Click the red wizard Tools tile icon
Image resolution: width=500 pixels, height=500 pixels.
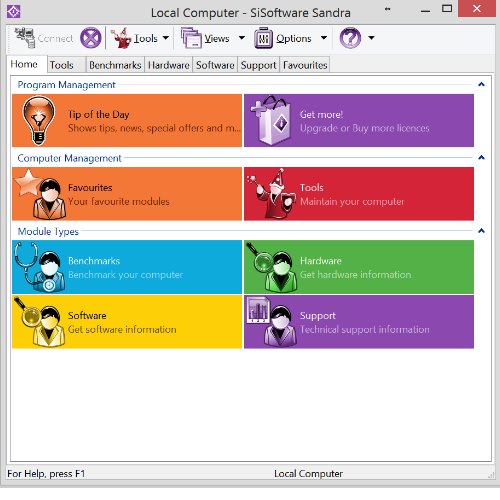tap(272, 194)
